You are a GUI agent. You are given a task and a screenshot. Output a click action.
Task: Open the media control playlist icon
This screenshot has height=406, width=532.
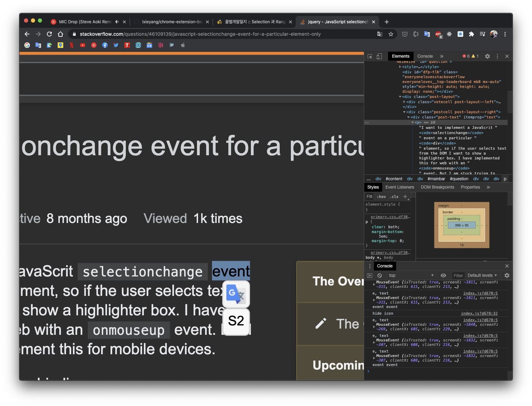(482, 34)
